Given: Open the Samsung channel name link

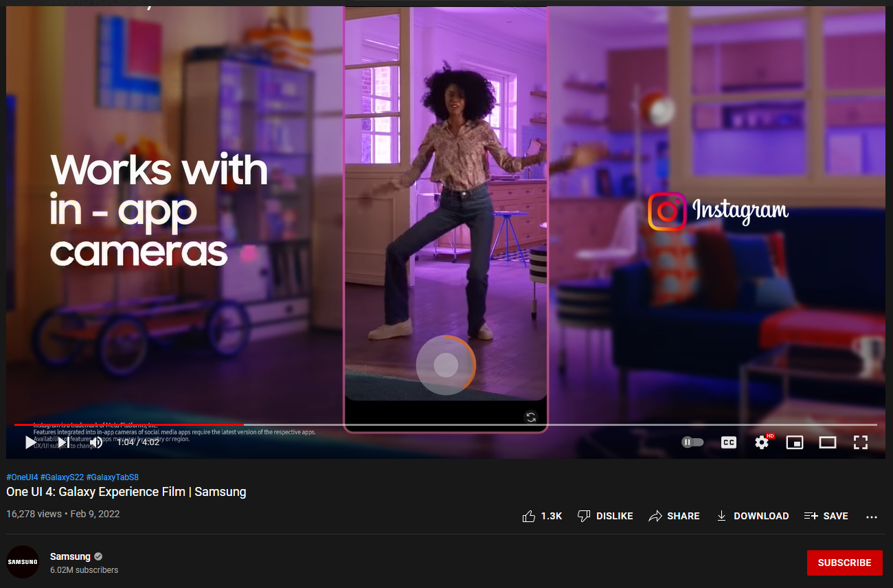Looking at the screenshot, I should coord(70,556).
